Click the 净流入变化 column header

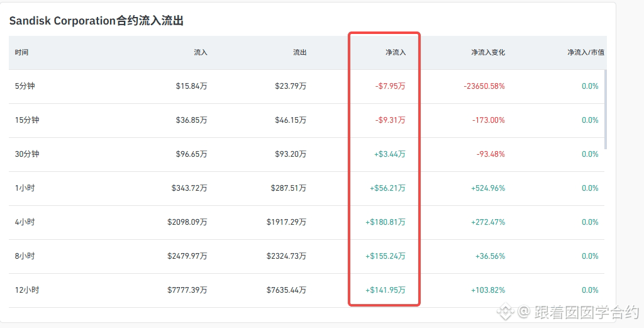pyautogui.click(x=488, y=52)
